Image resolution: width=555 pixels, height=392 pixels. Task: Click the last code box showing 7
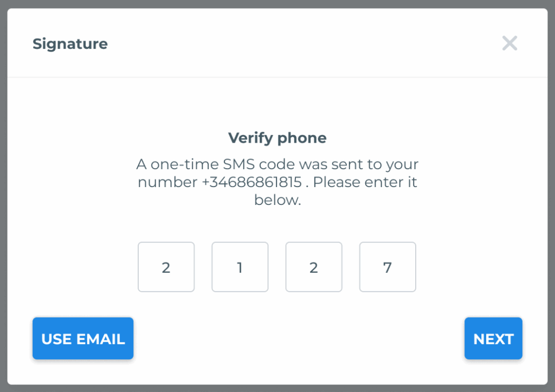point(387,267)
